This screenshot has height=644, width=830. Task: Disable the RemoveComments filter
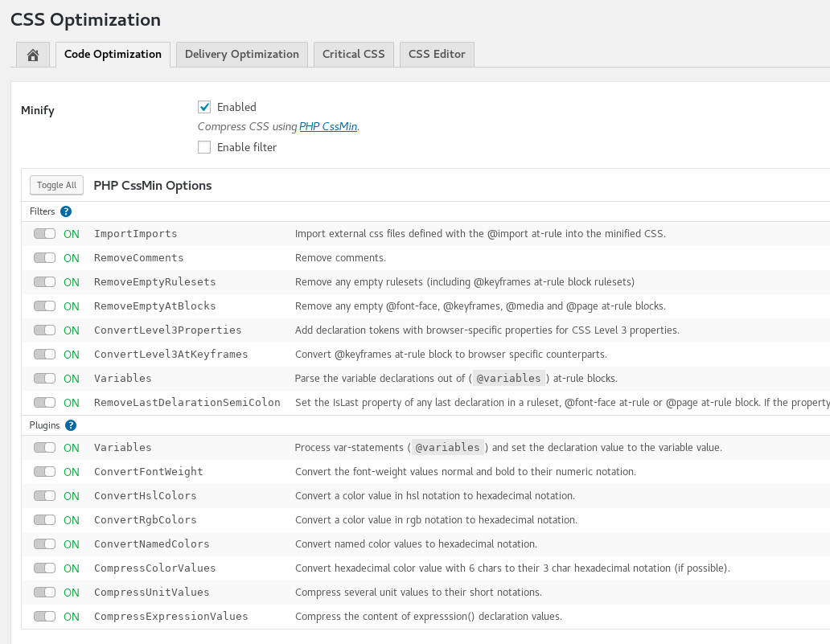pyautogui.click(x=44, y=257)
